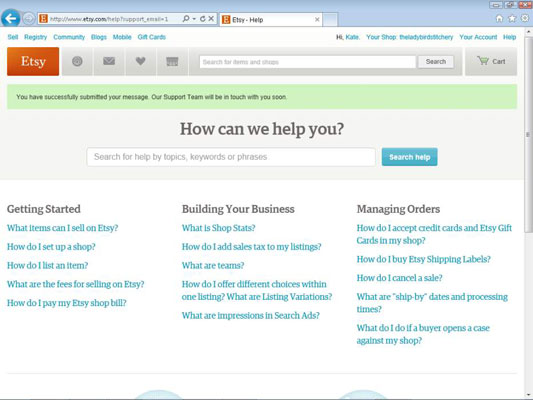Click the gray Search button
Viewport: 533px width, 400px height.
point(436,62)
